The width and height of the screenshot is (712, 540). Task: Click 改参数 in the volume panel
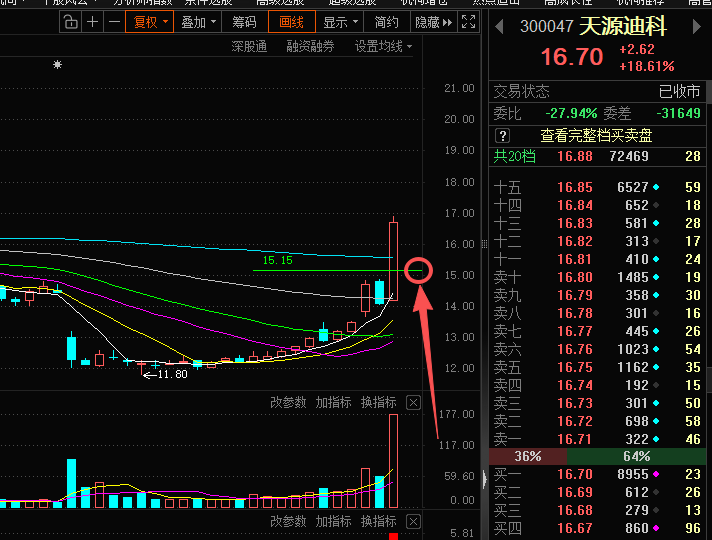(288, 402)
